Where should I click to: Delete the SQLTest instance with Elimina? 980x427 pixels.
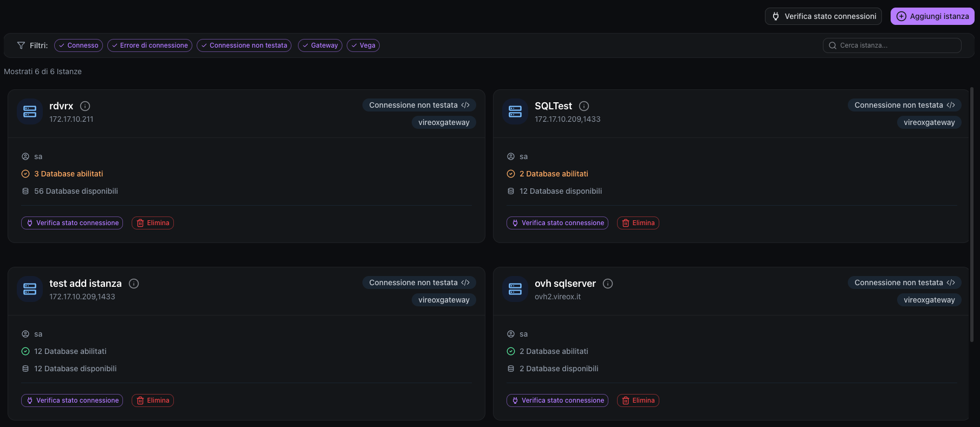click(638, 223)
